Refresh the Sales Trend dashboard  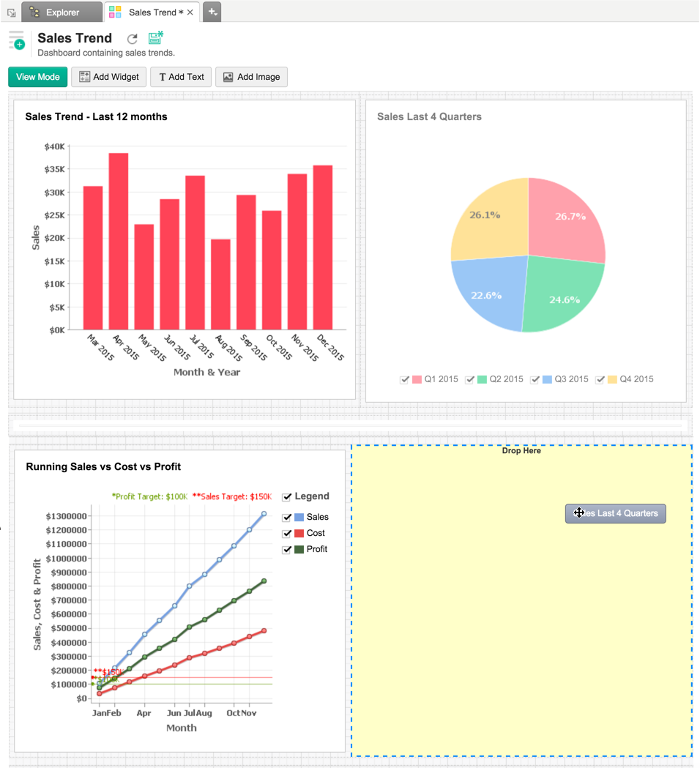click(x=132, y=39)
